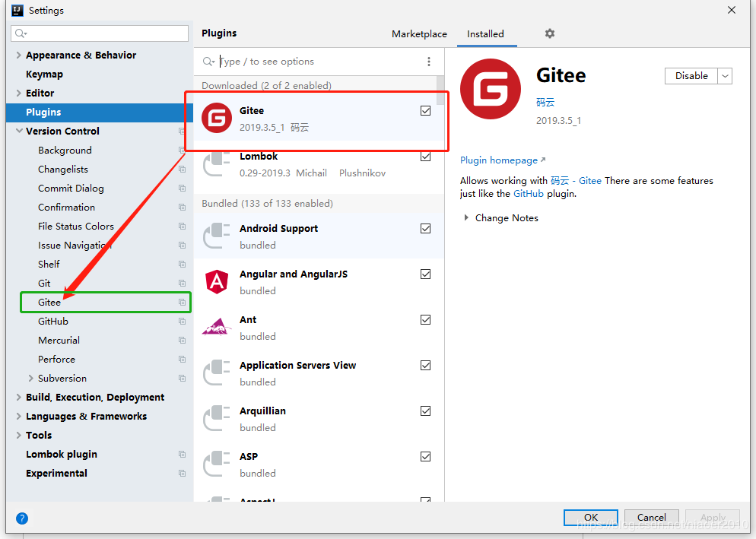
Task: Open the plugins gear settings menu
Action: [x=550, y=33]
